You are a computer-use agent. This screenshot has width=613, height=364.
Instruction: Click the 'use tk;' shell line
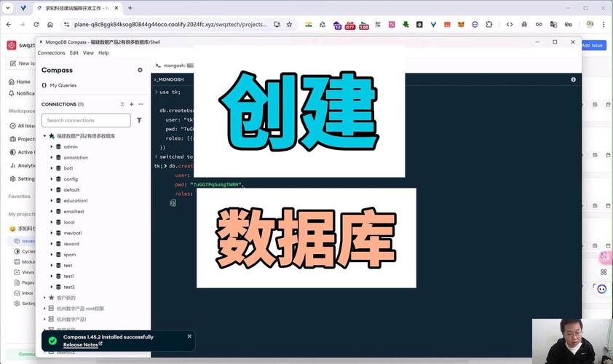tap(170, 92)
